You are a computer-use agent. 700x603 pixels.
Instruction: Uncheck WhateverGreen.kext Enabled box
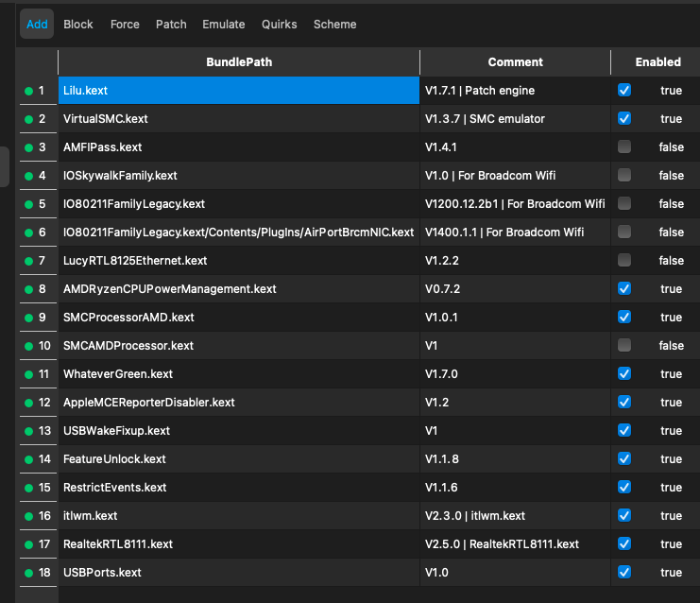(624, 373)
